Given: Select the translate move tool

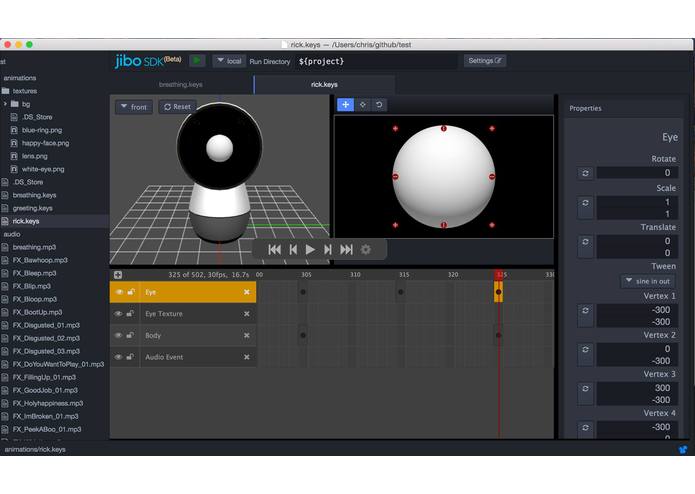Looking at the screenshot, I should coord(346,105).
